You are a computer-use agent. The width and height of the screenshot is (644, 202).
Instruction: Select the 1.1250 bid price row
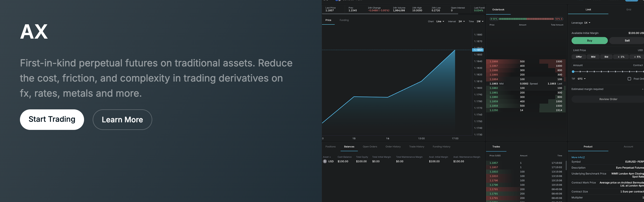point(526,110)
